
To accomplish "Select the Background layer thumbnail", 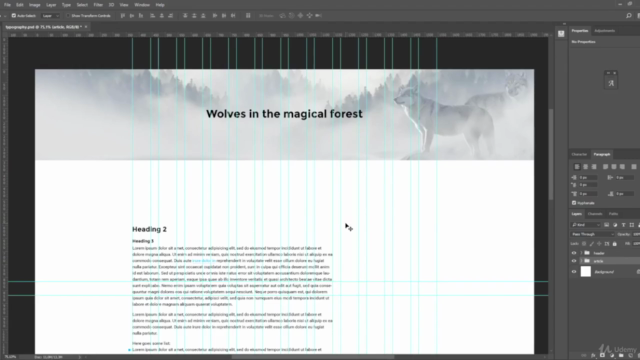I will 585,271.
